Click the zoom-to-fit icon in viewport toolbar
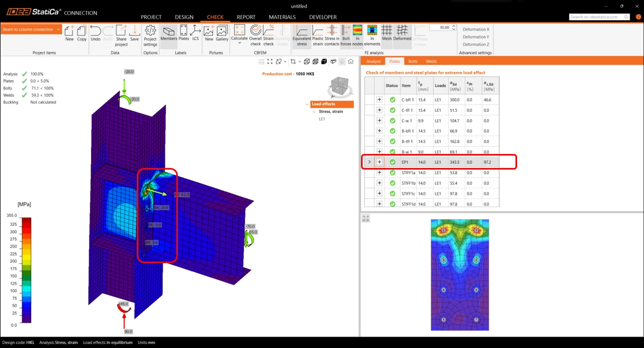 270,61
